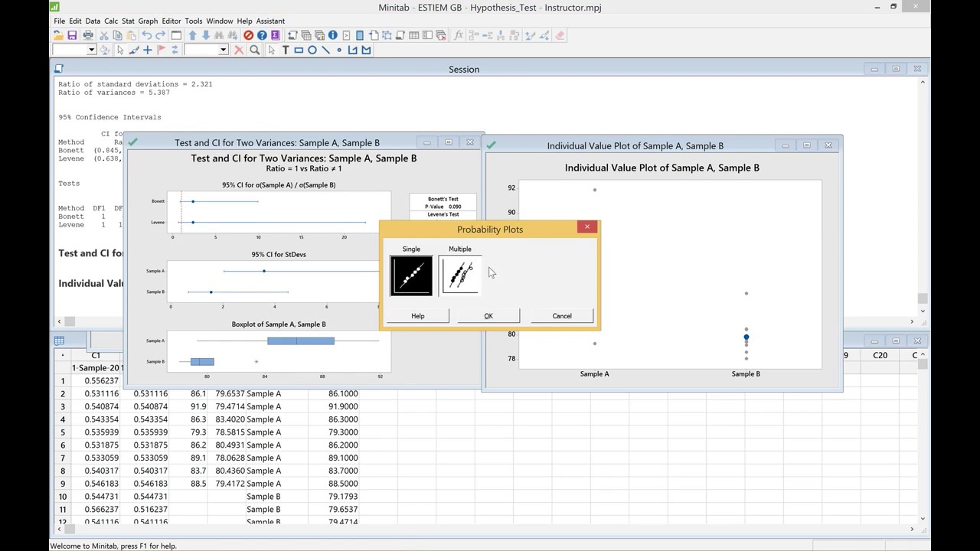Select column header C1 in worksheet
Screen dimensions: 980x551
pos(96,355)
